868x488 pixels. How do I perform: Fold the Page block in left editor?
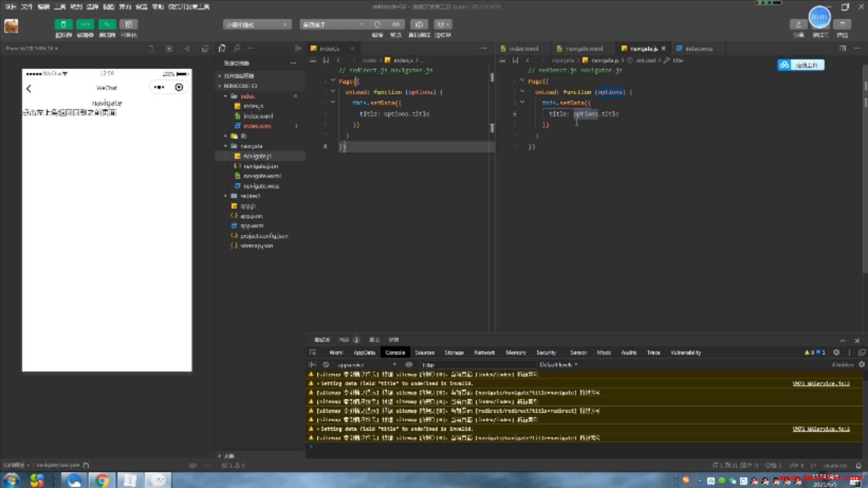tap(333, 80)
